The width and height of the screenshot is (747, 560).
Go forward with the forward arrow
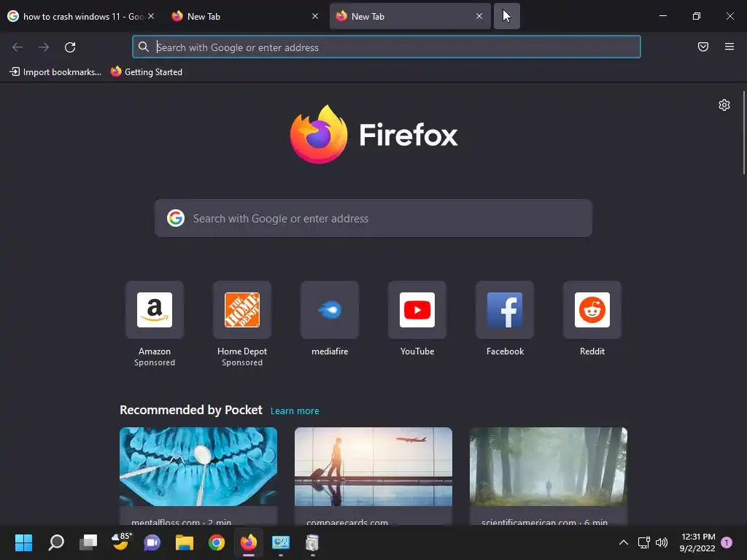44,47
